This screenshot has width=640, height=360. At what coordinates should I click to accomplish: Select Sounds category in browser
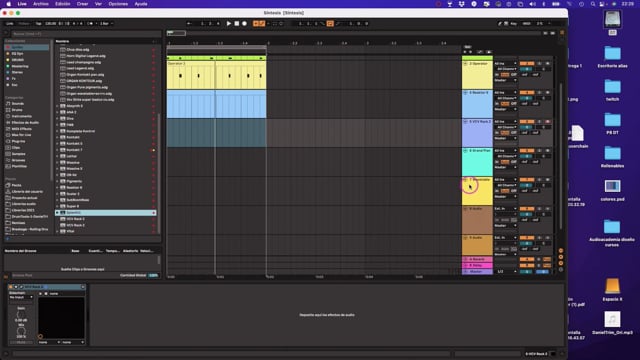click(18, 104)
